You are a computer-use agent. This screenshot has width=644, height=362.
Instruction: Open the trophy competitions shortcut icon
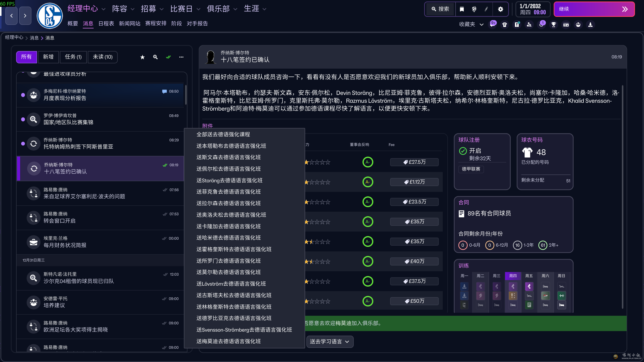(x=553, y=25)
